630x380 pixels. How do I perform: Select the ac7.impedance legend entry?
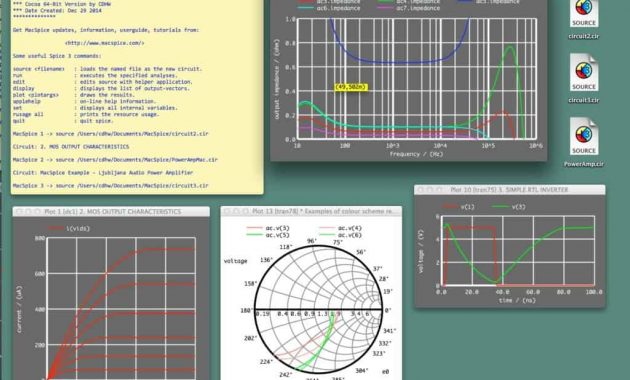(409, 8)
